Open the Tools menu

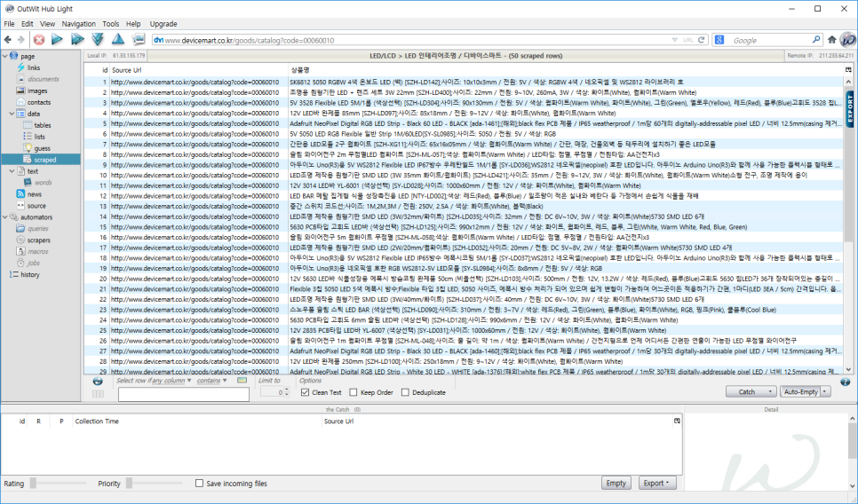(x=110, y=24)
